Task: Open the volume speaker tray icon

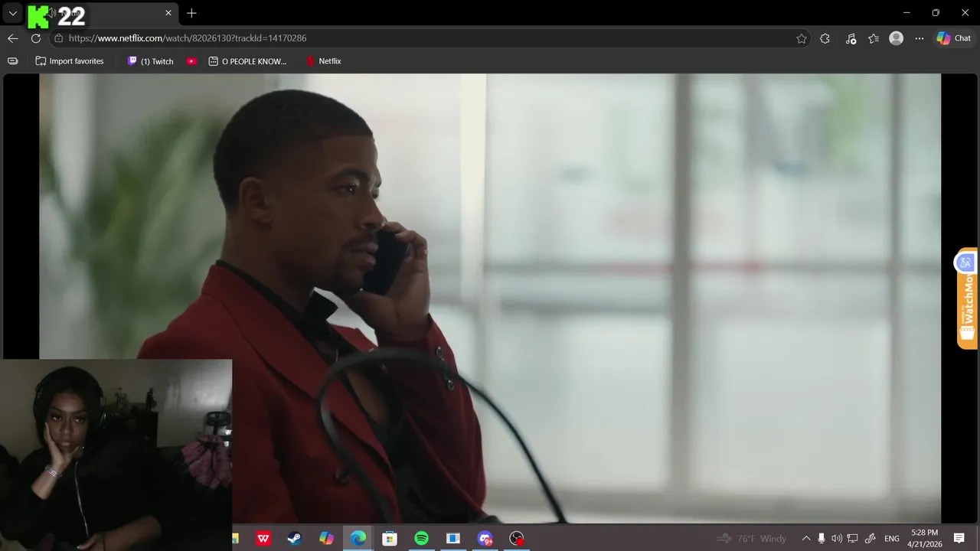Action: (836, 539)
